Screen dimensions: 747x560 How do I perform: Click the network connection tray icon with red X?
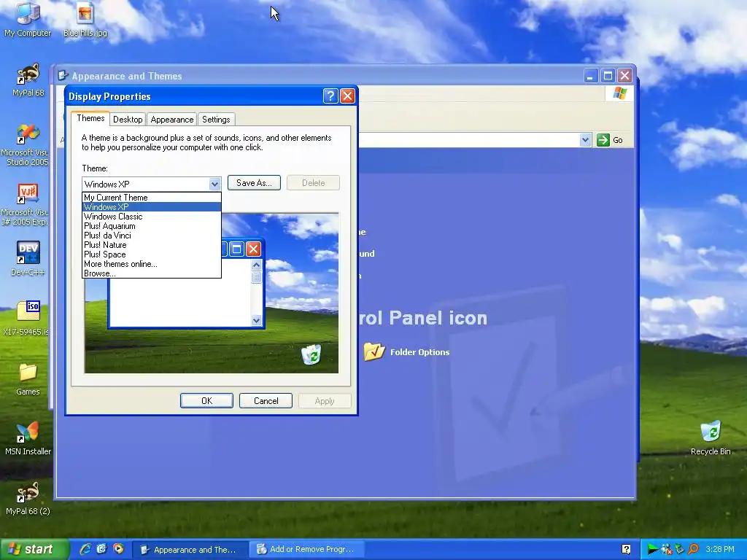tap(667, 550)
